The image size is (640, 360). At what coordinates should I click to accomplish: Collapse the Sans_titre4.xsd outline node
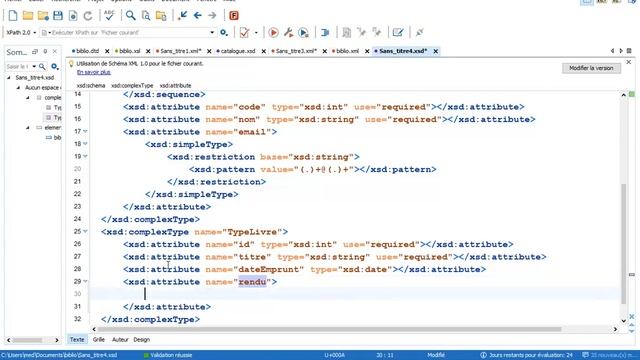point(9,77)
